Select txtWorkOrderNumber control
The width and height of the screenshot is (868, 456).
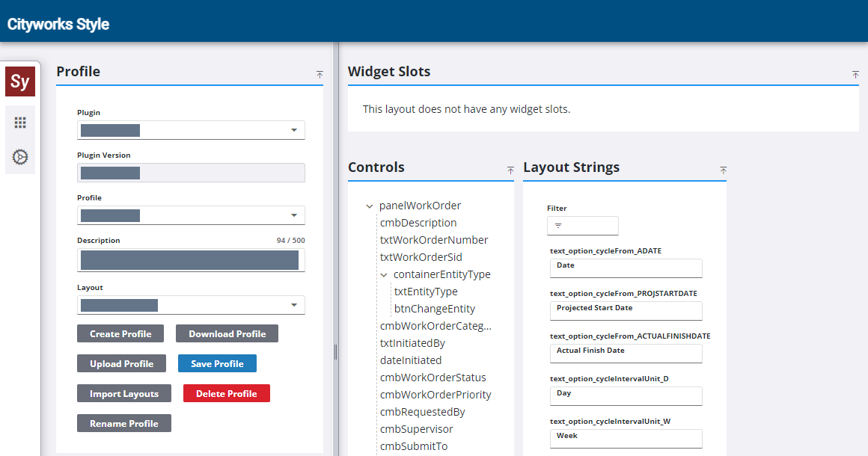coord(434,240)
